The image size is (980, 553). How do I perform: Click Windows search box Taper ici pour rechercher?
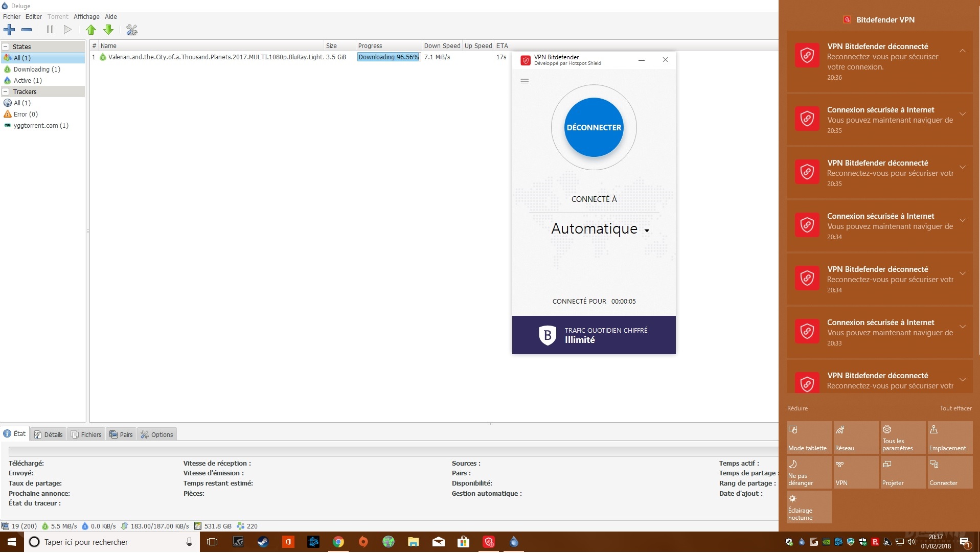pyautogui.click(x=111, y=542)
